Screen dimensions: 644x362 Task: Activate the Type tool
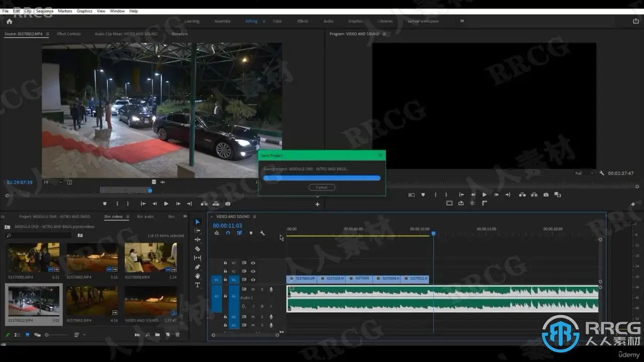(198, 285)
